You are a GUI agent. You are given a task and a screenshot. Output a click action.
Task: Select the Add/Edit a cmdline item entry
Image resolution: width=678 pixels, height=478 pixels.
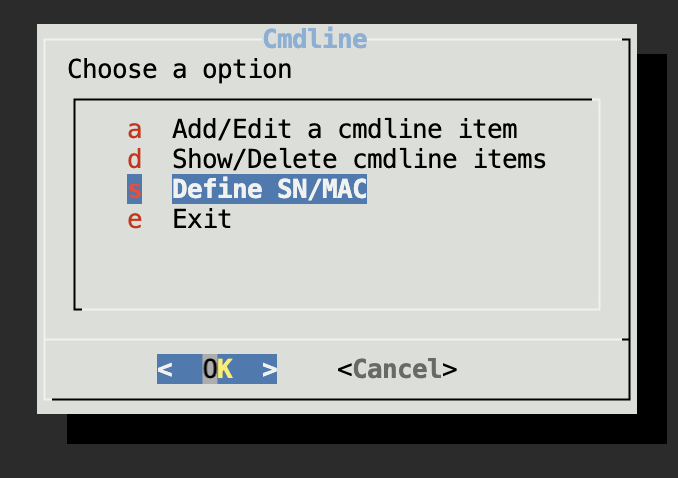point(344,129)
